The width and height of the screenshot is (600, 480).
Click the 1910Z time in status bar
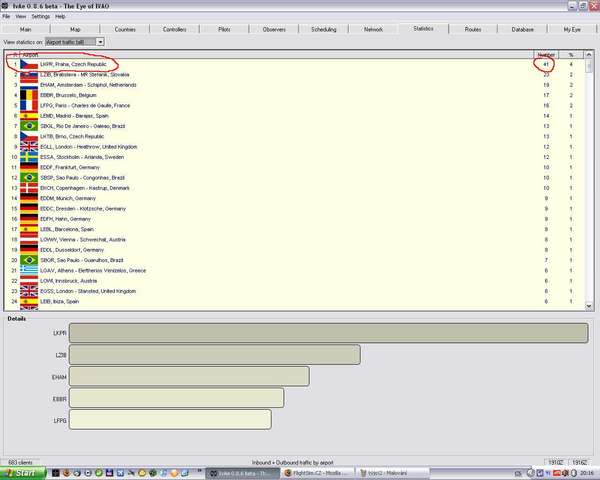tap(555, 463)
